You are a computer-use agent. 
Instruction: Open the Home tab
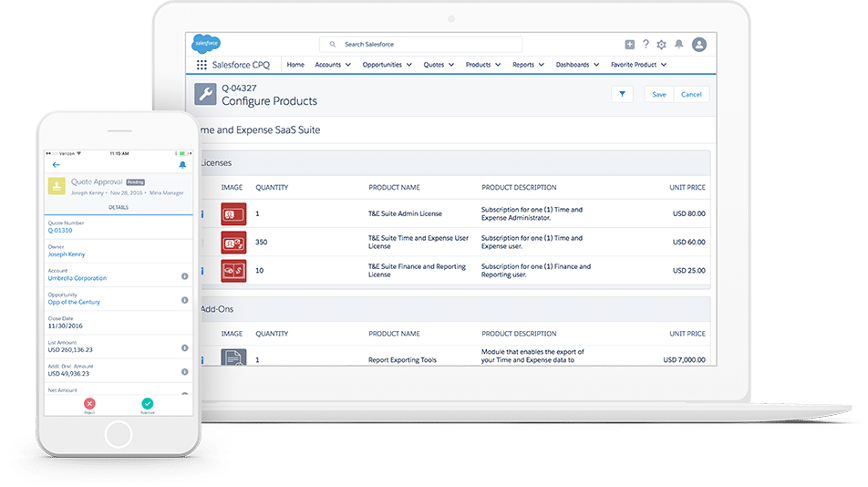pos(295,65)
